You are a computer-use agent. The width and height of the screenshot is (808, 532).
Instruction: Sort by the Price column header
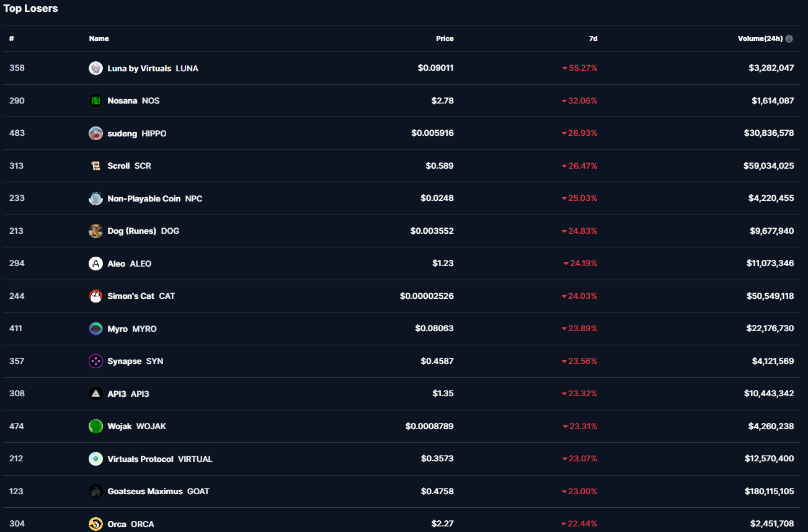(445, 38)
